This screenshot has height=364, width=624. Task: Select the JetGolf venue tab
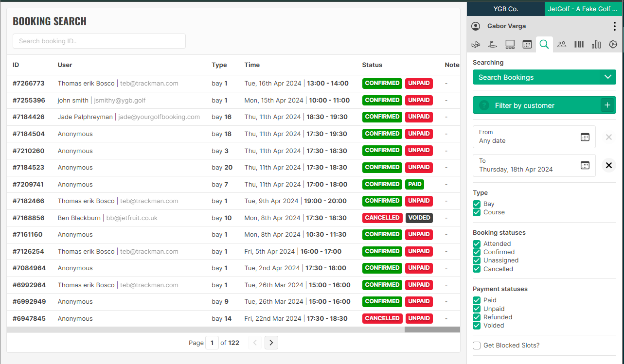(x=582, y=9)
